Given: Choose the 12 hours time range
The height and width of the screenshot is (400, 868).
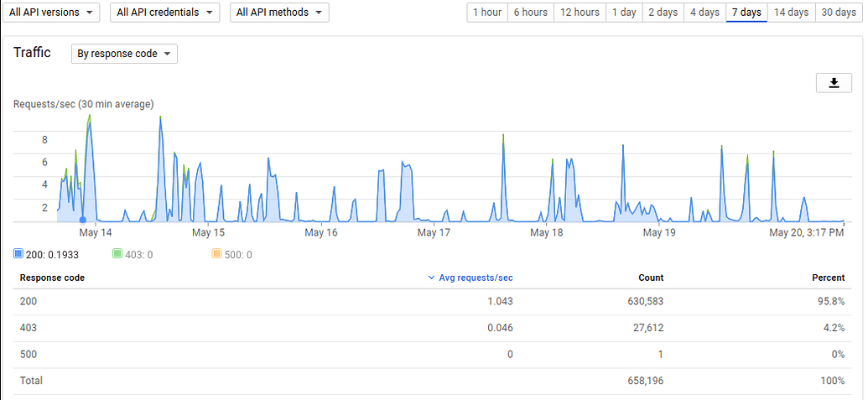Looking at the screenshot, I should (x=580, y=13).
